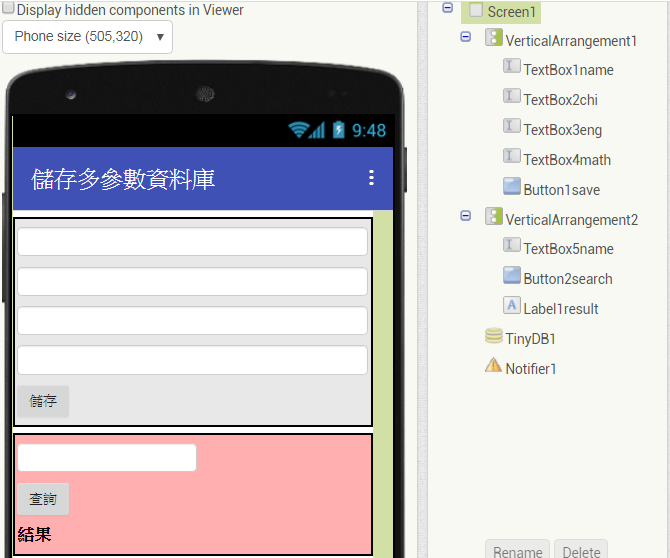Click the VerticalArrangement1 layout icon
Screen dimensions: 670x558
point(494,38)
